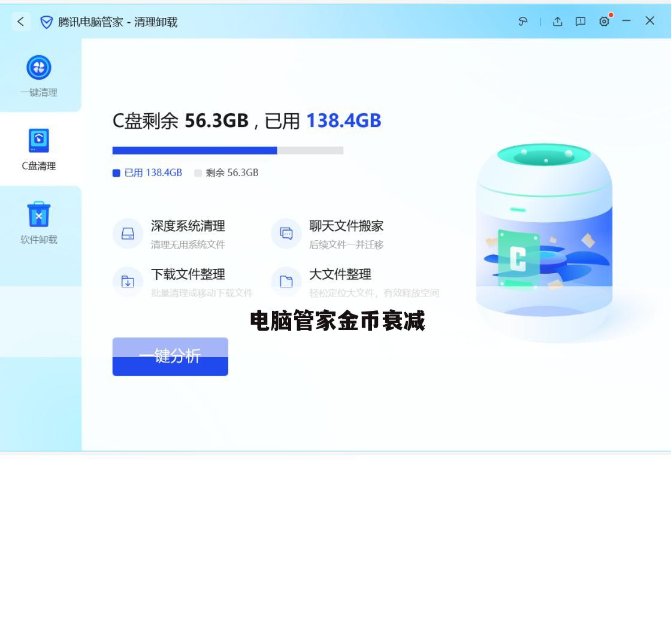
Task: Click the gray 剩余 56.3GB legend swatch
Action: (198, 173)
